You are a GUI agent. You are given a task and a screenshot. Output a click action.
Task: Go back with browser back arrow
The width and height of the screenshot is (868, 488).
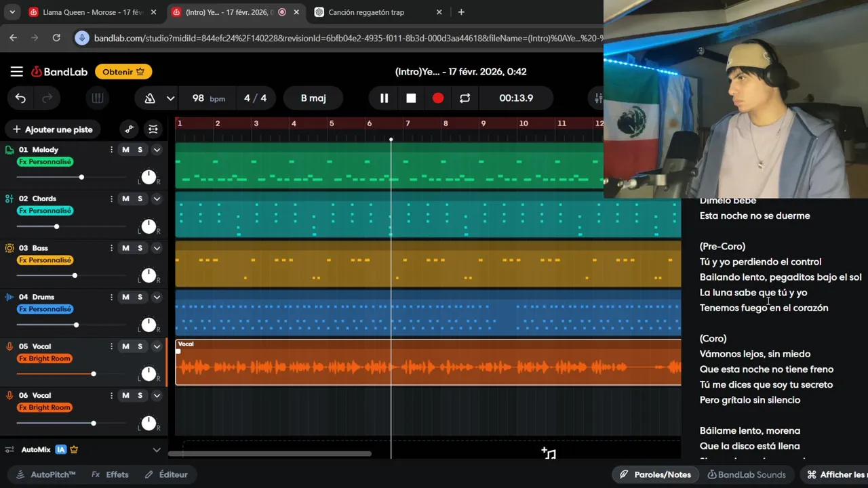tap(13, 38)
